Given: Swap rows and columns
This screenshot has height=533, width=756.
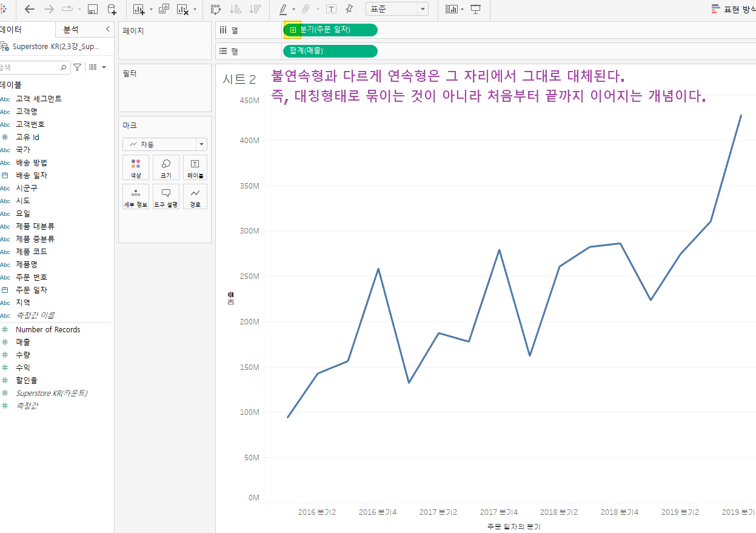Looking at the screenshot, I should (216, 9).
